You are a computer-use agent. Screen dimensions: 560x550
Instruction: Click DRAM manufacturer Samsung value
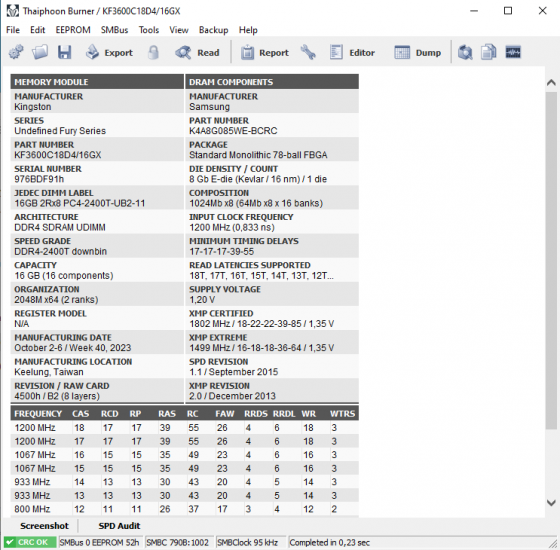point(209,107)
